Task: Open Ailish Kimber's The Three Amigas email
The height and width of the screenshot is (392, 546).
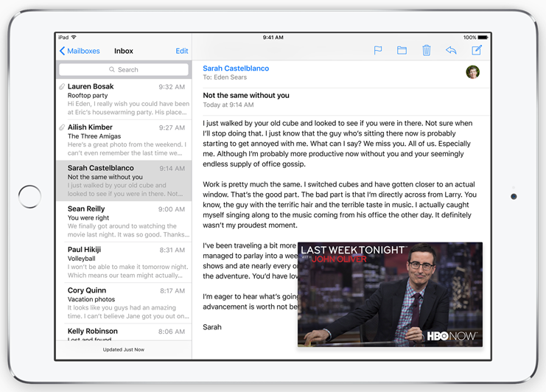Action: click(x=124, y=140)
